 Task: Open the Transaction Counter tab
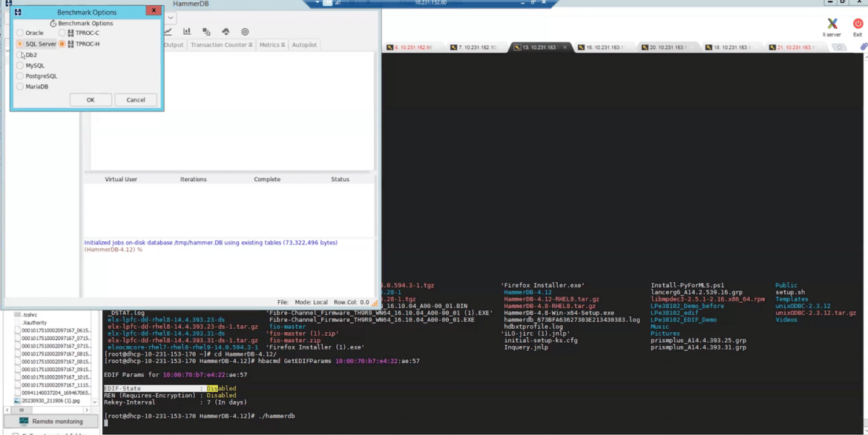click(221, 45)
